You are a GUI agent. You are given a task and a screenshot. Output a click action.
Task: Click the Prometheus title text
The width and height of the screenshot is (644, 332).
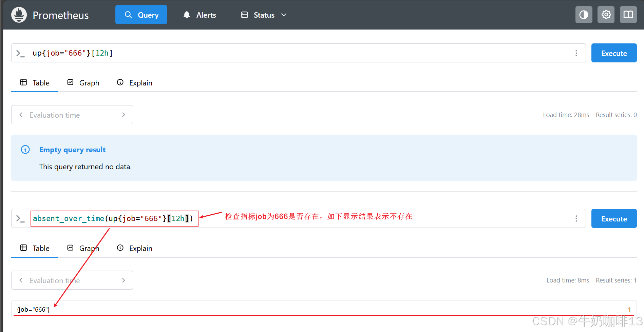coord(60,15)
